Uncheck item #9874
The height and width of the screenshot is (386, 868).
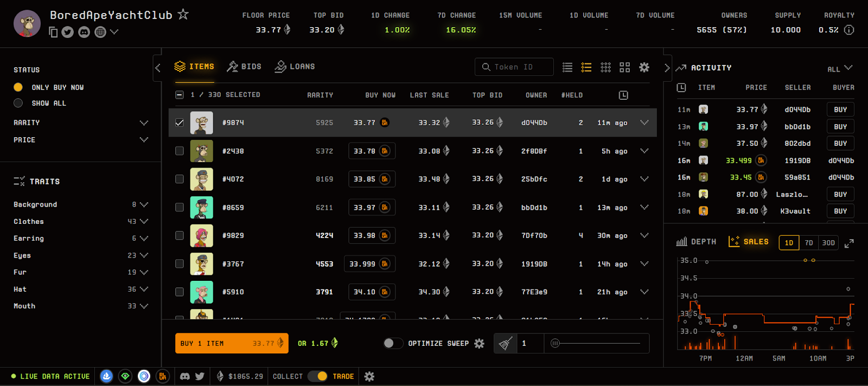click(x=180, y=123)
